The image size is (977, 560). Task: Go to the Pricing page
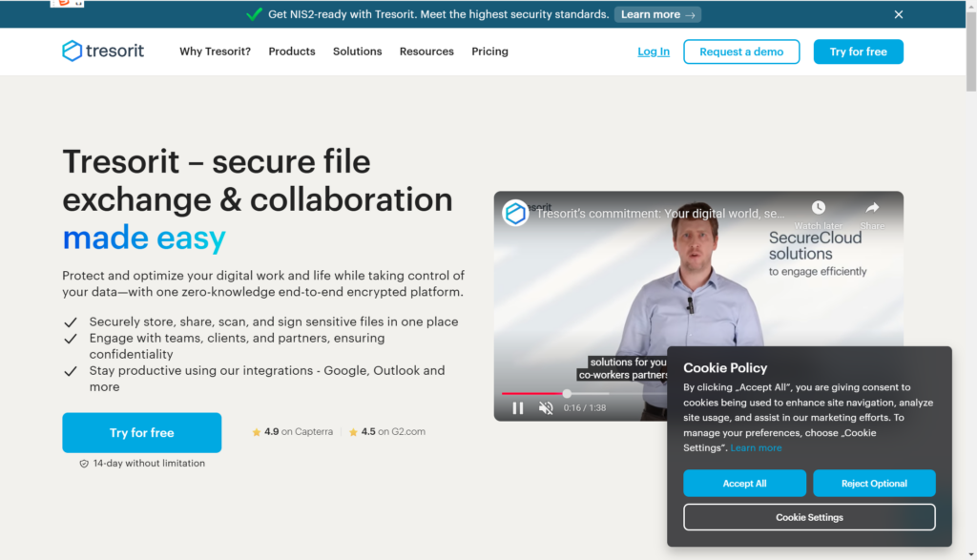point(489,52)
